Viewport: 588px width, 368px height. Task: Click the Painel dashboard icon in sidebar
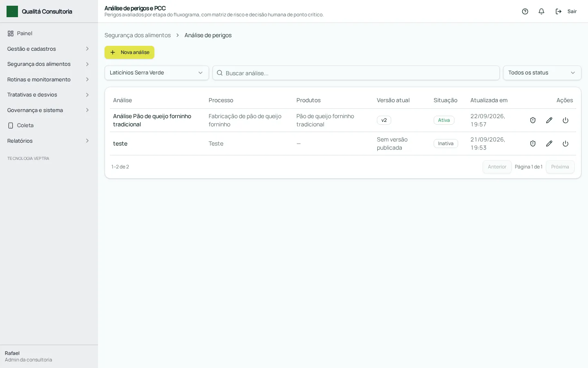[11, 34]
